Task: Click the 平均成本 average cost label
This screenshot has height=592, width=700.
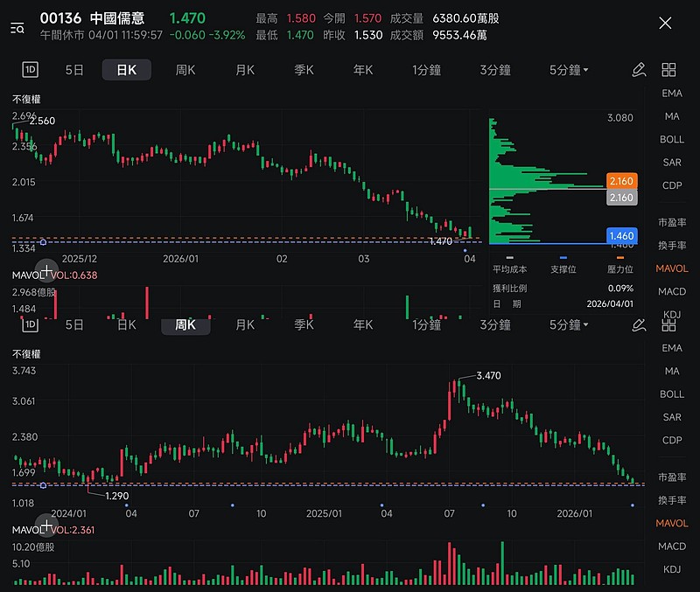Action: coord(509,270)
